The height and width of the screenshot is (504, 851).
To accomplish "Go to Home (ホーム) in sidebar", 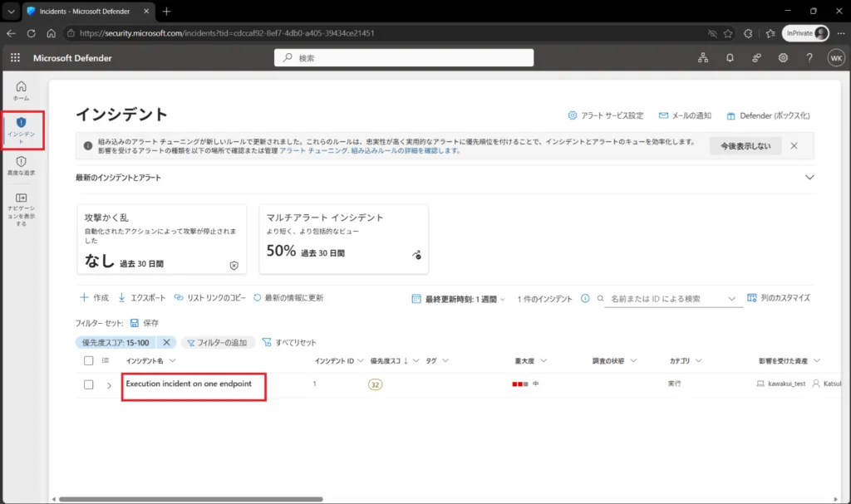I will pyautogui.click(x=21, y=91).
